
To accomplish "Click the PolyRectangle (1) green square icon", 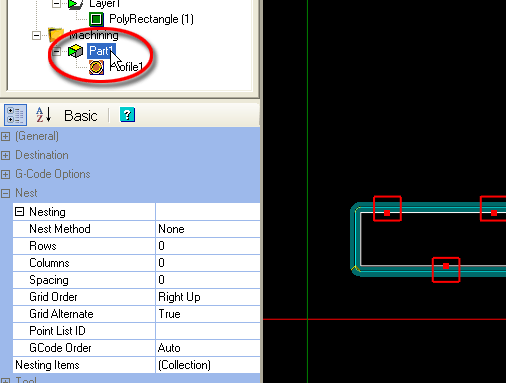I will coord(96,19).
